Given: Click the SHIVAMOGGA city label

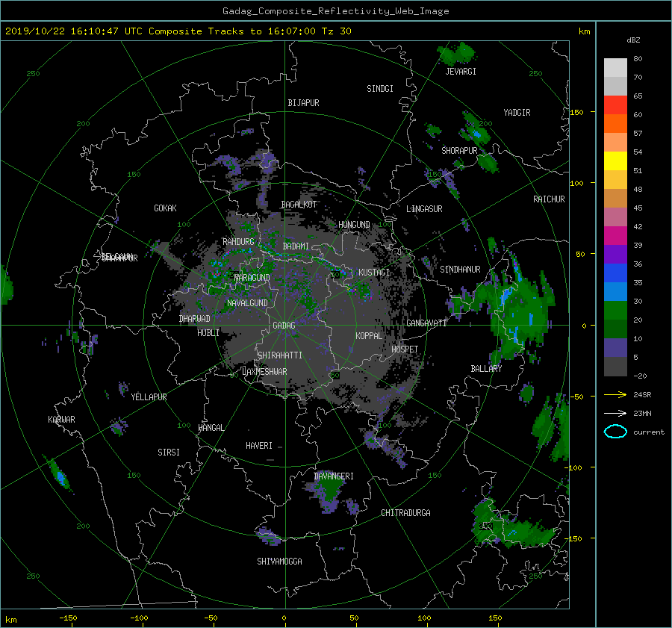Looking at the screenshot, I should click(x=279, y=562).
